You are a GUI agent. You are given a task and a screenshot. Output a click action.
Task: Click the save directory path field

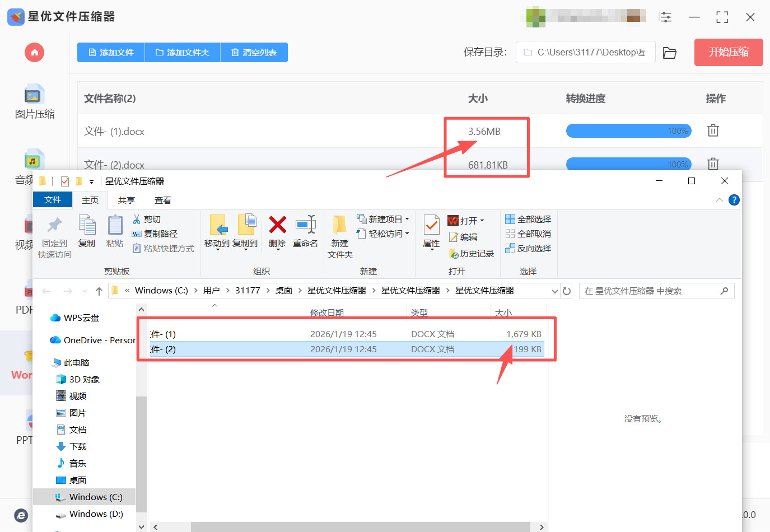(x=585, y=53)
